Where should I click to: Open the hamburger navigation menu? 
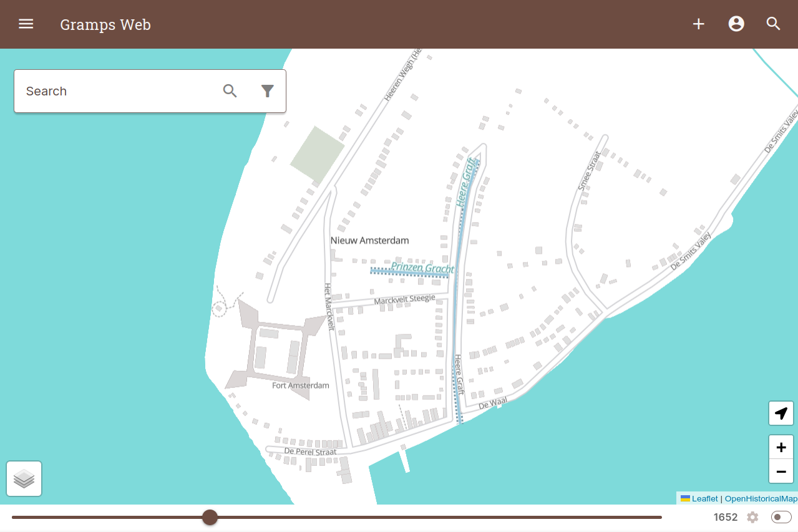point(26,24)
